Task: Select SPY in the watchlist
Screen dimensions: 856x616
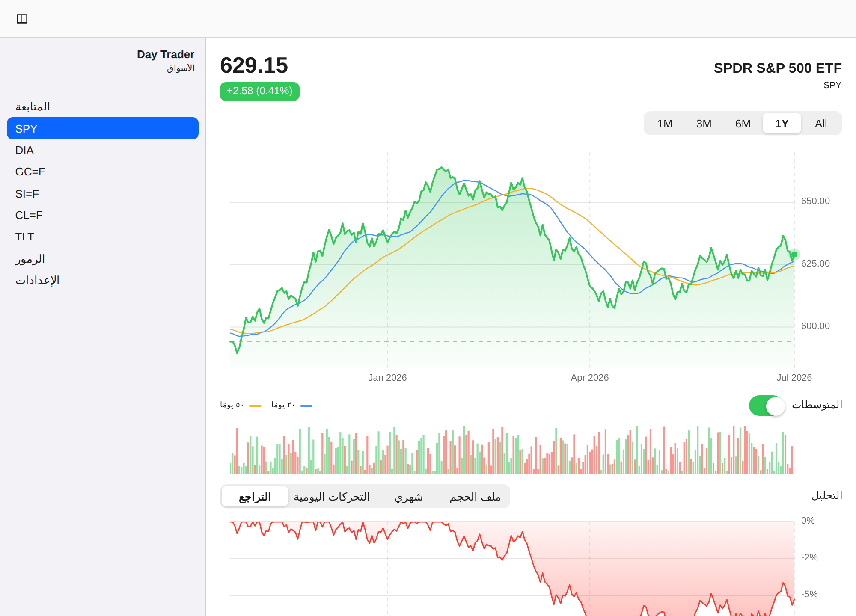Action: click(x=103, y=128)
